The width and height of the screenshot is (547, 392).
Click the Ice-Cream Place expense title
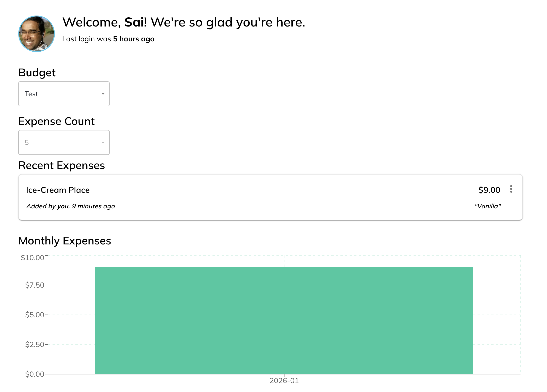(x=58, y=190)
